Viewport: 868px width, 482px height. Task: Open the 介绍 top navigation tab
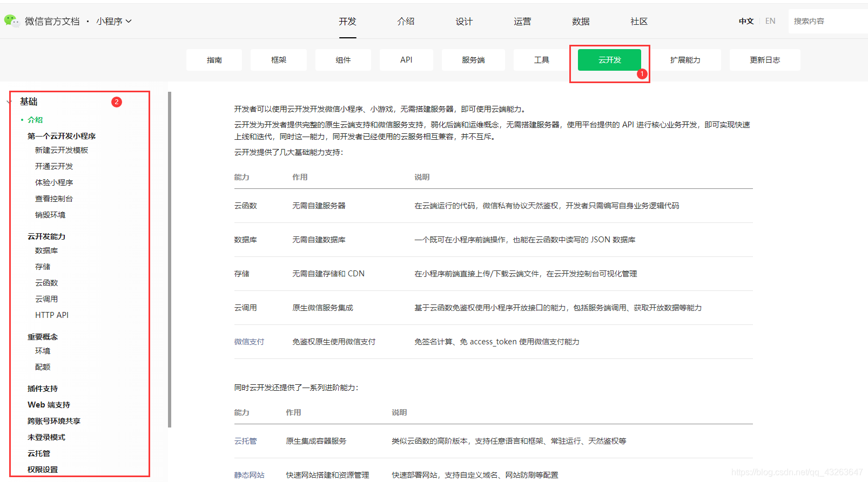pos(406,21)
